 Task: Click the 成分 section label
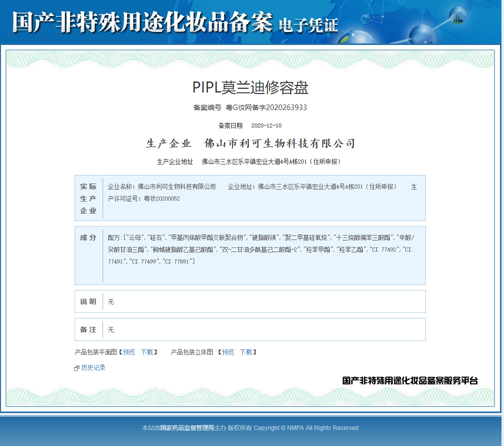pyautogui.click(x=89, y=237)
